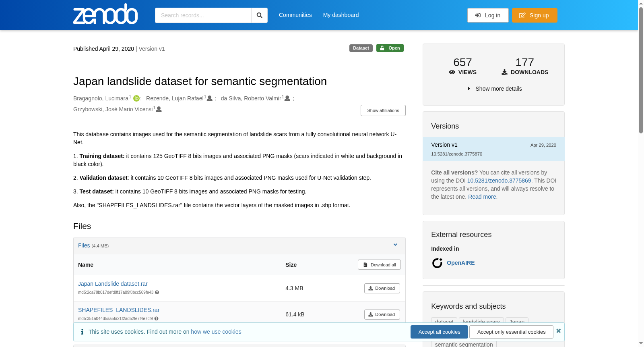
Task: Download Japan Landslide dataset.rar
Action: [382, 289]
